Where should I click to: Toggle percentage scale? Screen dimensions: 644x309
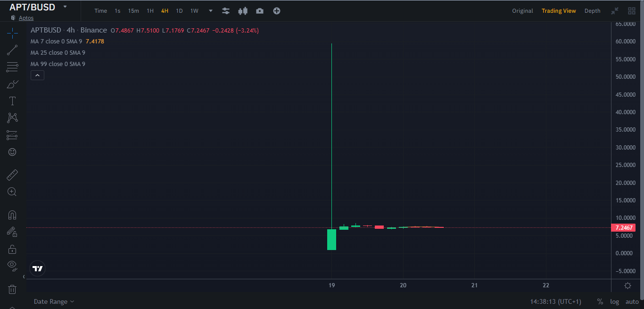click(600, 301)
